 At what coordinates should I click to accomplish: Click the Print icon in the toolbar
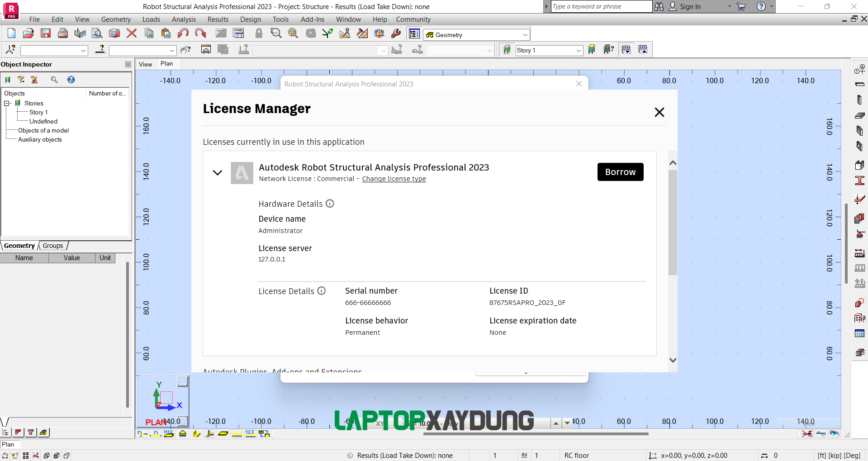click(63, 33)
